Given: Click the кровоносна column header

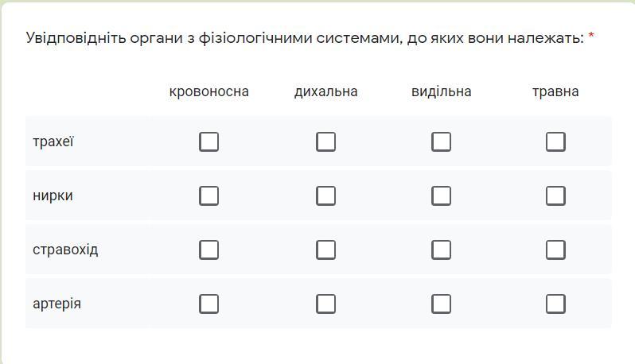Looking at the screenshot, I should coord(208,91).
